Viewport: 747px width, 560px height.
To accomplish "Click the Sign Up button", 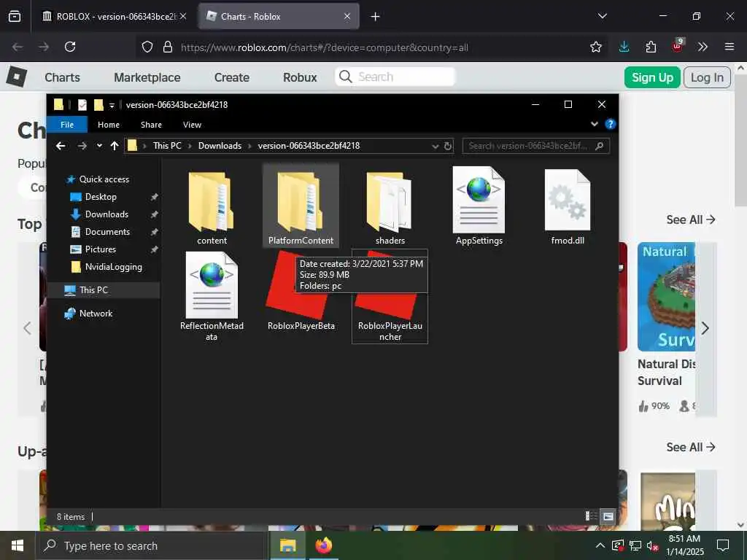I will coord(651,77).
